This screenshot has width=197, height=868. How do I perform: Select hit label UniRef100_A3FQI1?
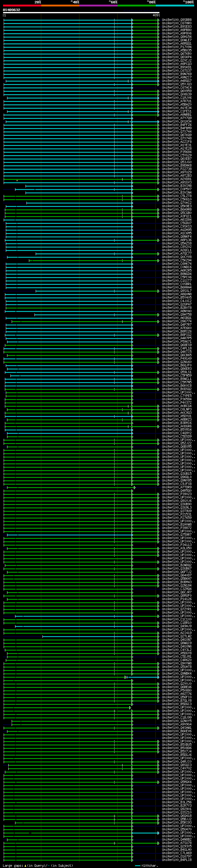[x=176, y=216]
